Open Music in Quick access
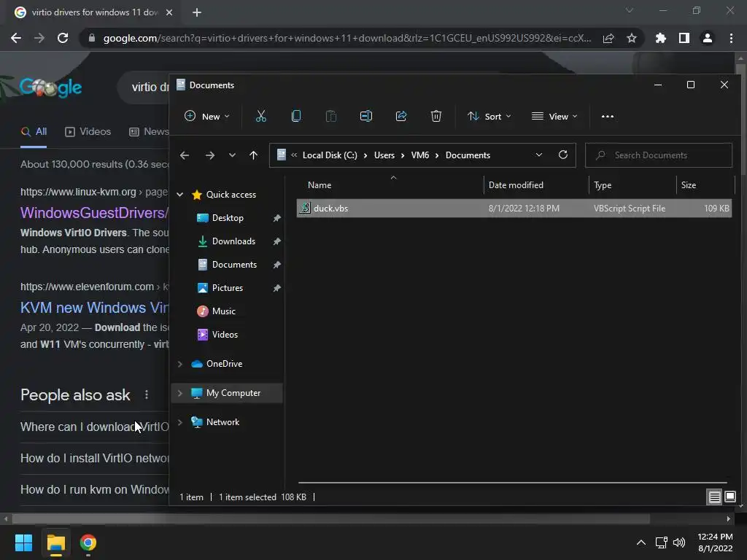 tap(223, 311)
